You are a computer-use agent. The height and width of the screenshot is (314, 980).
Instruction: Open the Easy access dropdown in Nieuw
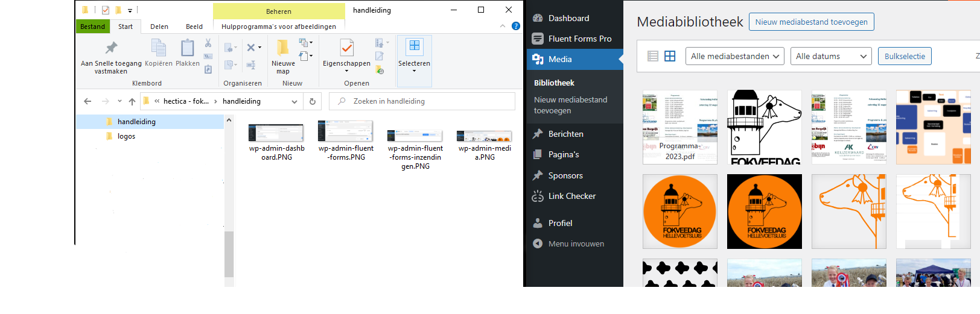[x=311, y=56]
